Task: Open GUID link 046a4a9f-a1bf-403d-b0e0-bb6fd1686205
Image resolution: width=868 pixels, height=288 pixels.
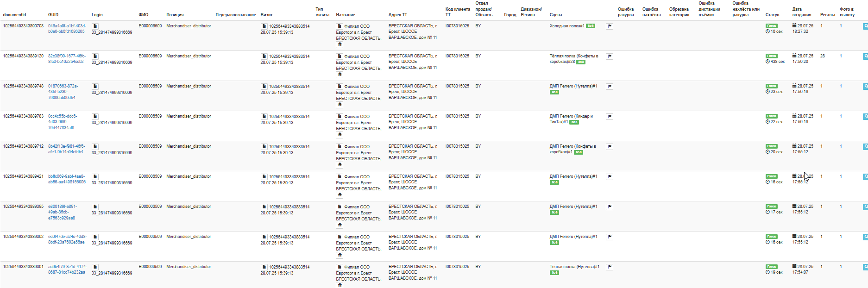Action: tap(67, 29)
